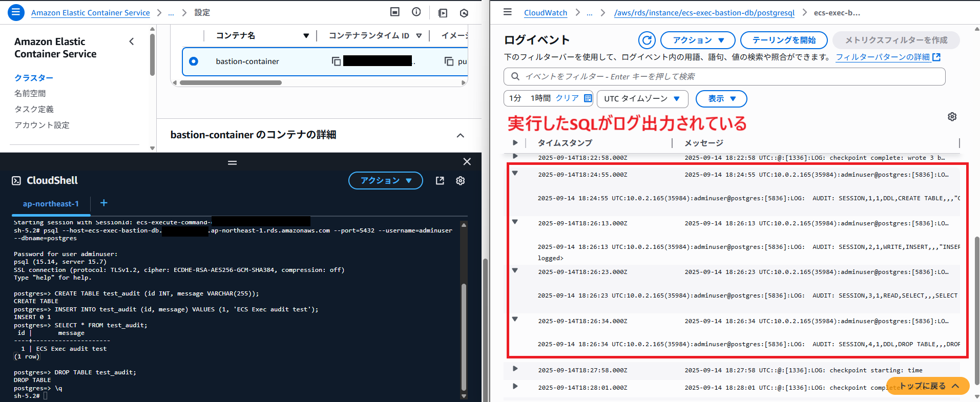Open the postgresql log group breadcrumb
The image size is (980, 402).
pos(704,13)
